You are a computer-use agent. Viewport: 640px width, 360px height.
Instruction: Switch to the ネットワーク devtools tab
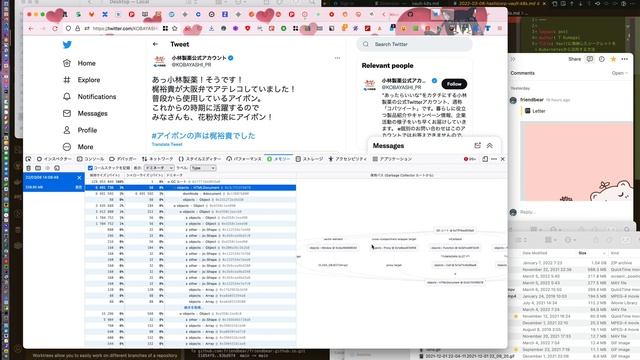click(x=158, y=159)
